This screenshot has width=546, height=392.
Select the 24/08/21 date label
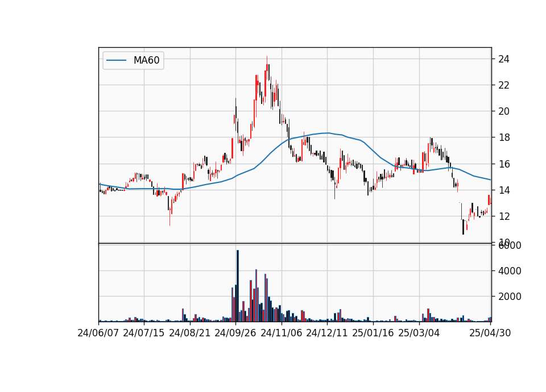190,333
